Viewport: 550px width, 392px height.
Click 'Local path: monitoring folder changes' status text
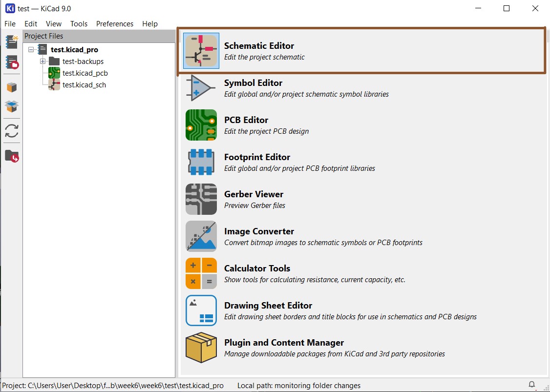coord(299,385)
